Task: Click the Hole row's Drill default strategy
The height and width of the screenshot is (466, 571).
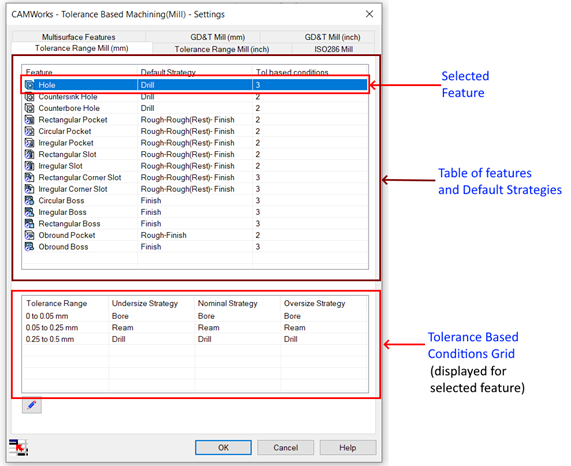Action: point(147,85)
